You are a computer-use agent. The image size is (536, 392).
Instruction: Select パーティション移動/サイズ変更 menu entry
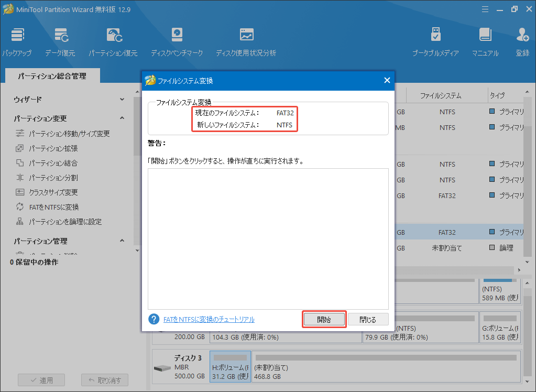(69, 134)
